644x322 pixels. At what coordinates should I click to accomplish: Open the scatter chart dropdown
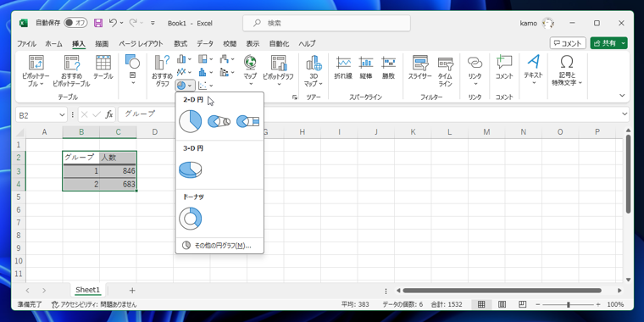point(205,86)
